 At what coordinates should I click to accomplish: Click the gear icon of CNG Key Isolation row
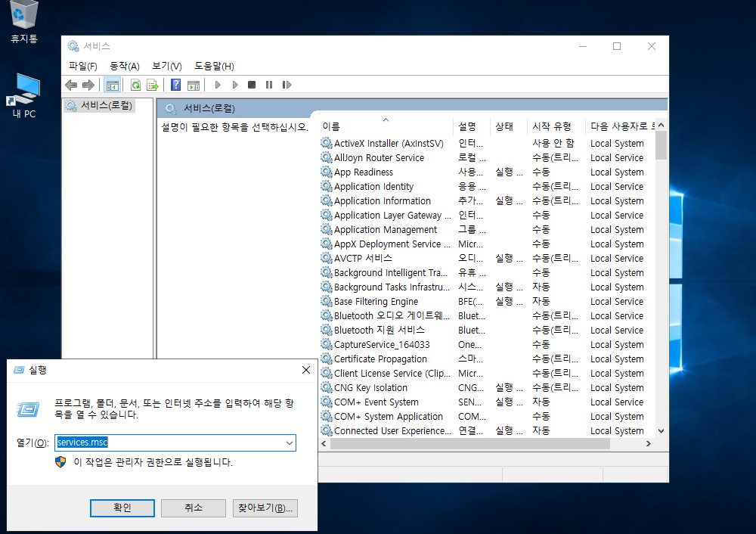click(x=327, y=388)
